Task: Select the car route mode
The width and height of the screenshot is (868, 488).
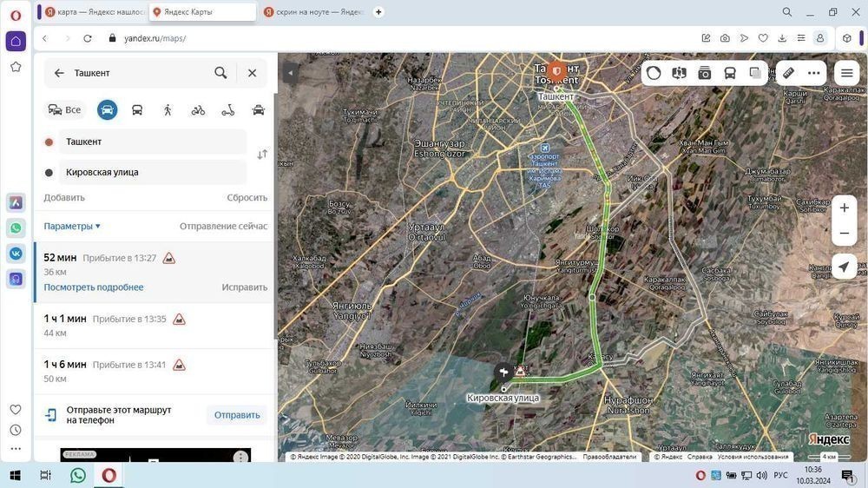Action: point(107,109)
